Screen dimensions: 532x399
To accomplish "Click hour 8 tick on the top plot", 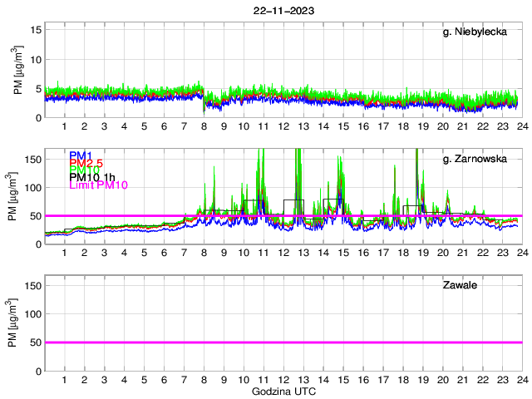I will point(204,126).
